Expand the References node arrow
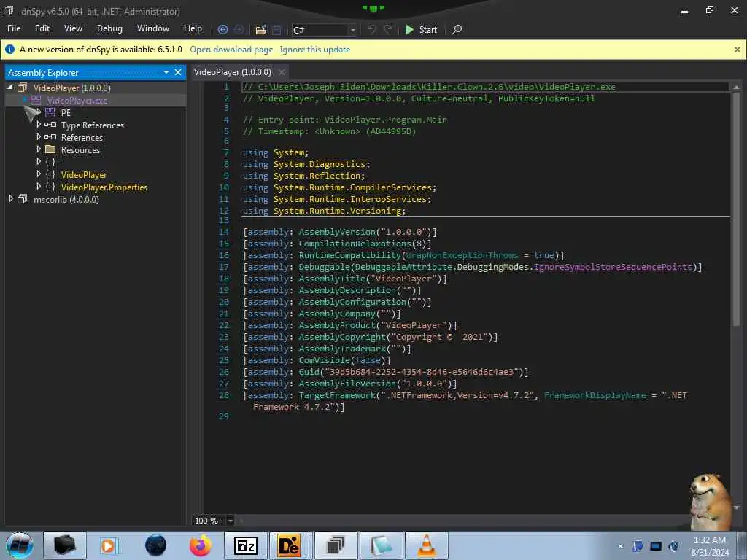The height and width of the screenshot is (560, 747). [39, 136]
